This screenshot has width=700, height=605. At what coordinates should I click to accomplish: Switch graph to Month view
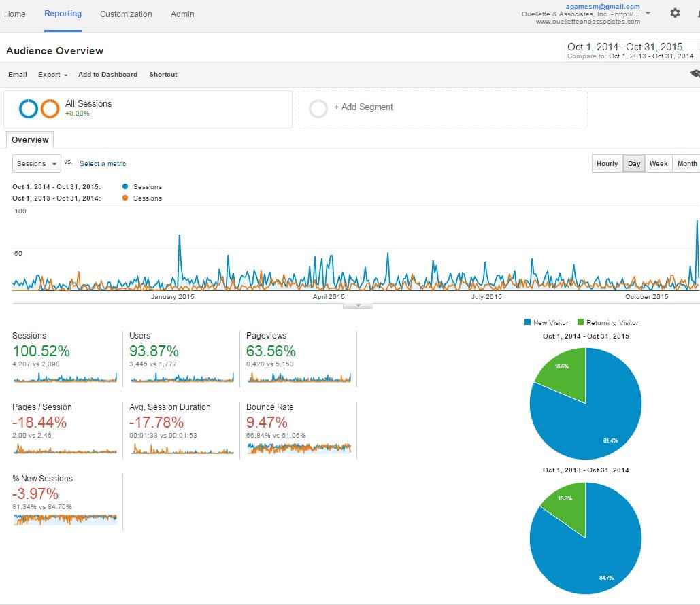[x=686, y=164]
